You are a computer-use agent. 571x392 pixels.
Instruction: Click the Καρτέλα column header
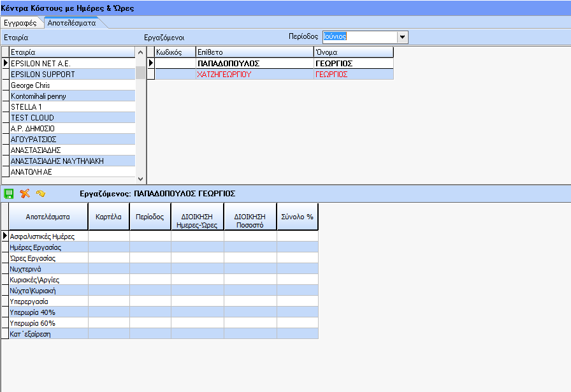[x=108, y=217]
